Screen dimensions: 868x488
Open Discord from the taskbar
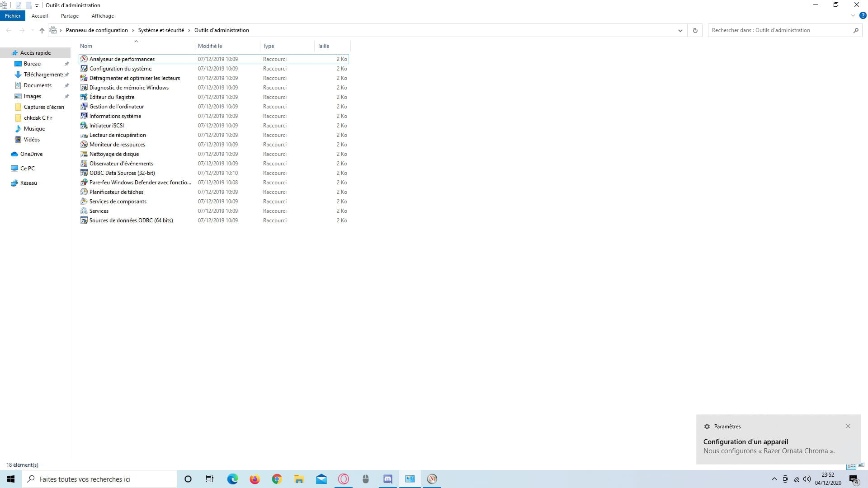[x=388, y=479]
